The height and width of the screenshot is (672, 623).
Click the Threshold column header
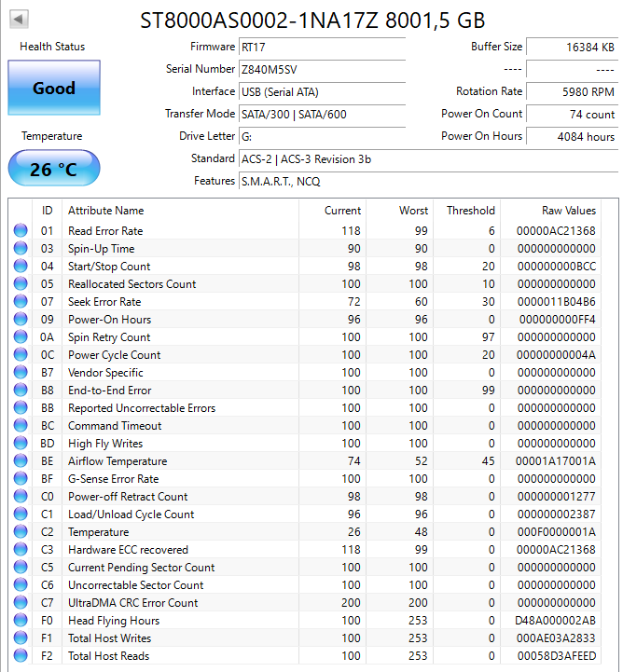click(470, 211)
